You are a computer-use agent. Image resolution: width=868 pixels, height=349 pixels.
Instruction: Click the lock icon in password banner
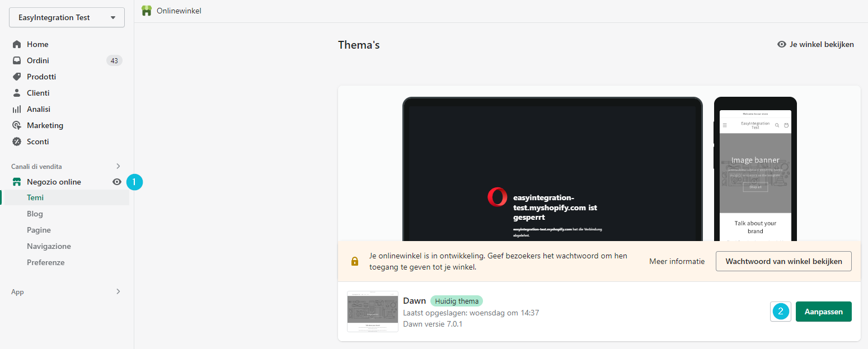(354, 261)
